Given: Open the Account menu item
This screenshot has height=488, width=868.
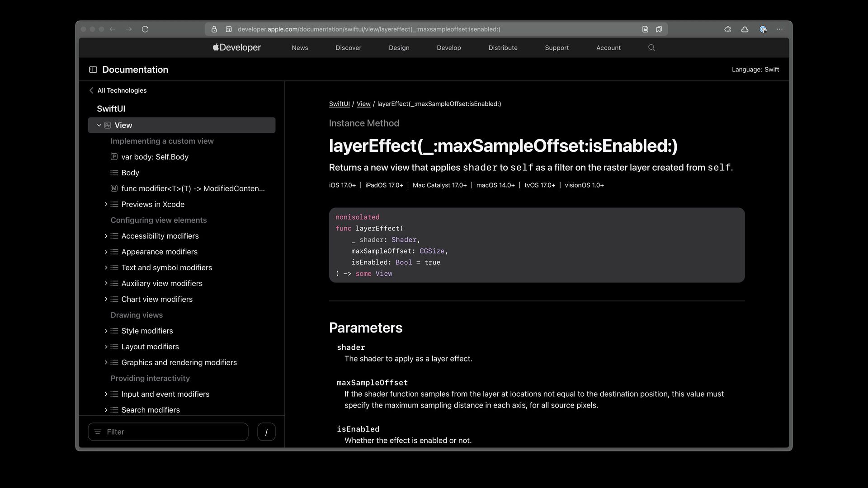Looking at the screenshot, I should point(608,48).
